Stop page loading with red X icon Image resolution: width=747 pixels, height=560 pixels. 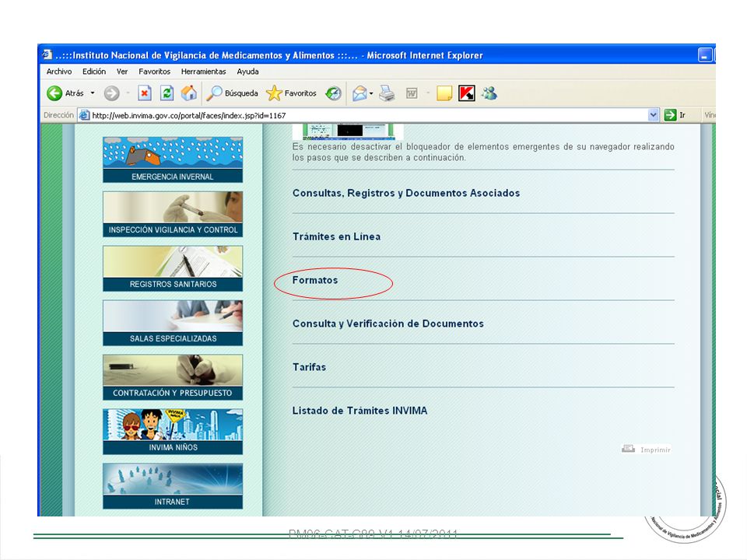point(145,93)
